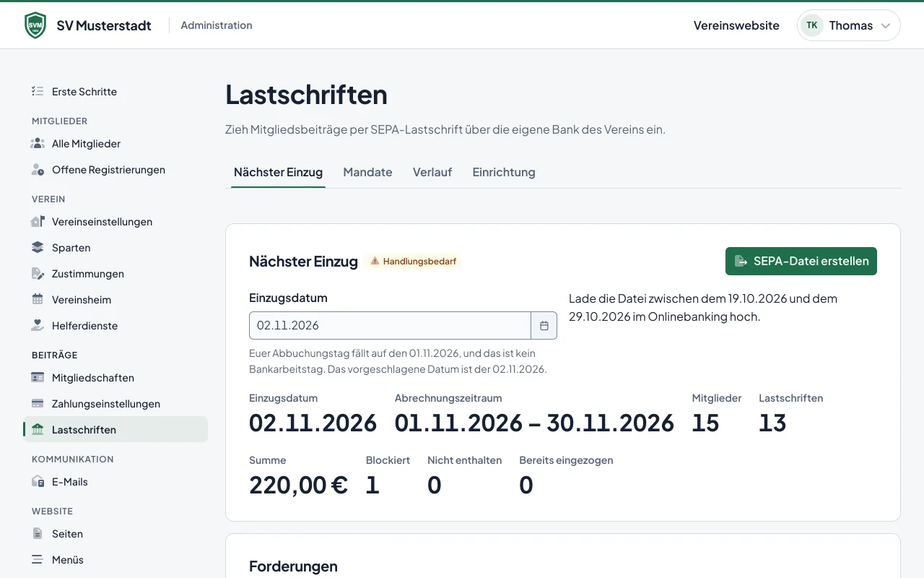Click the Erste Schritte checklist icon
924x578 pixels.
(x=38, y=92)
